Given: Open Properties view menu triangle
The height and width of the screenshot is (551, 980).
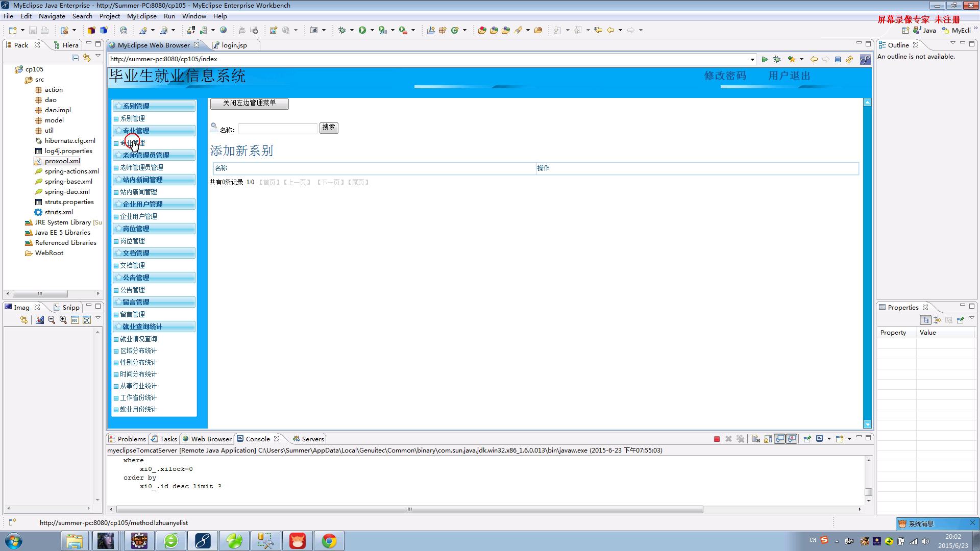Looking at the screenshot, I should (x=972, y=318).
